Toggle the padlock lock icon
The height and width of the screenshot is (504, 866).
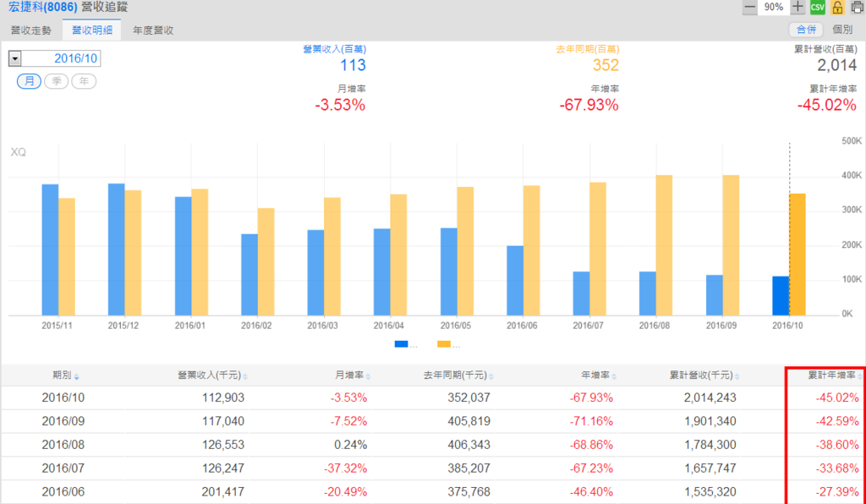(837, 7)
